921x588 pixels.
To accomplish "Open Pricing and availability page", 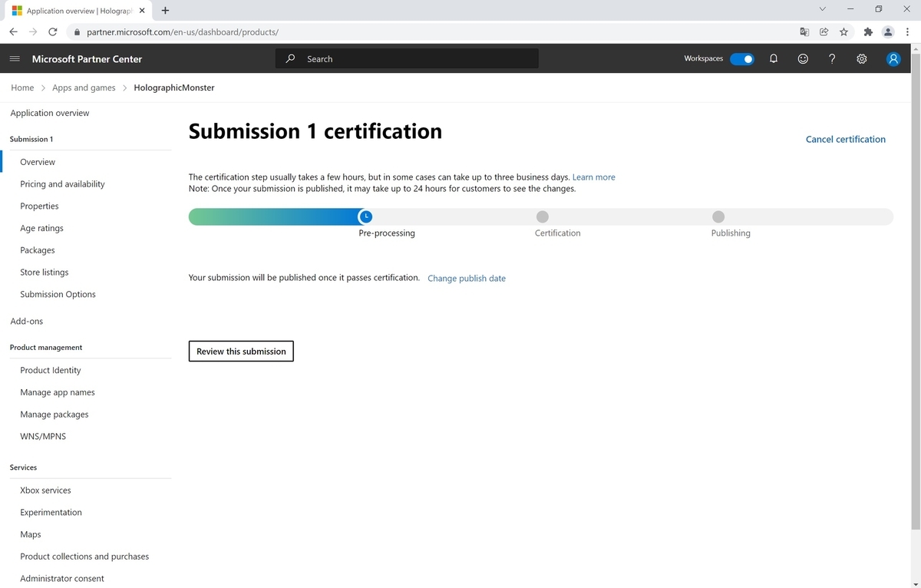I will pyautogui.click(x=62, y=184).
